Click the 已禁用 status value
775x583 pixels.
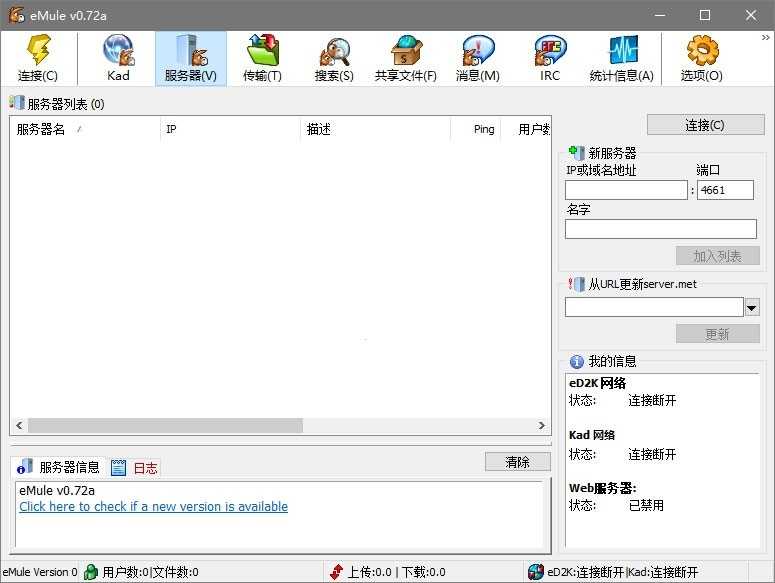point(646,505)
